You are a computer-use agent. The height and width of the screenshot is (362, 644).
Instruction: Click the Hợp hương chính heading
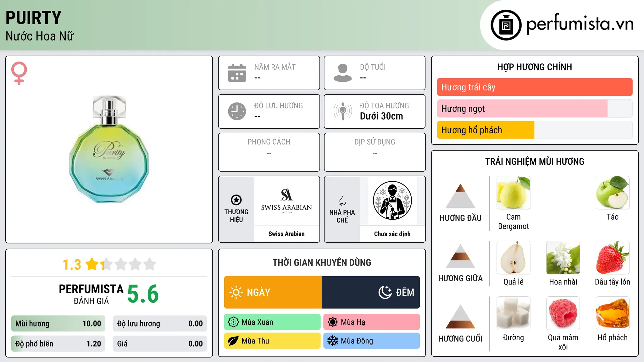tap(535, 67)
